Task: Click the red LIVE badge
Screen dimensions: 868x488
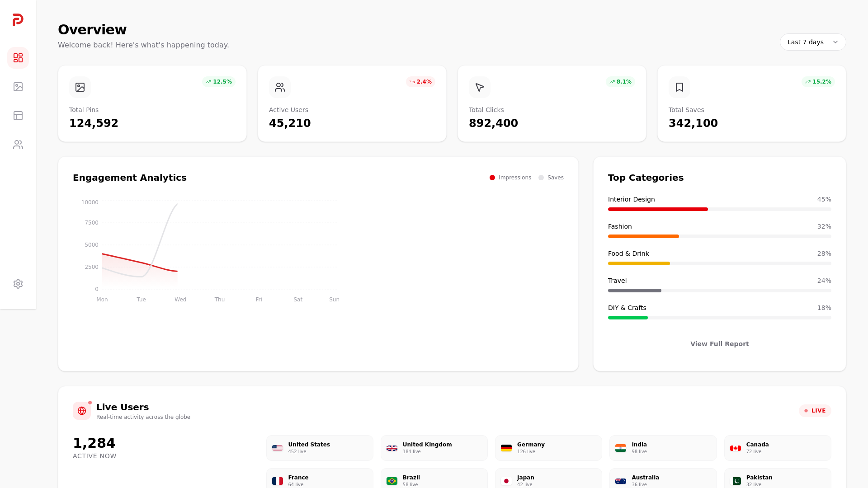Action: pyautogui.click(x=815, y=411)
